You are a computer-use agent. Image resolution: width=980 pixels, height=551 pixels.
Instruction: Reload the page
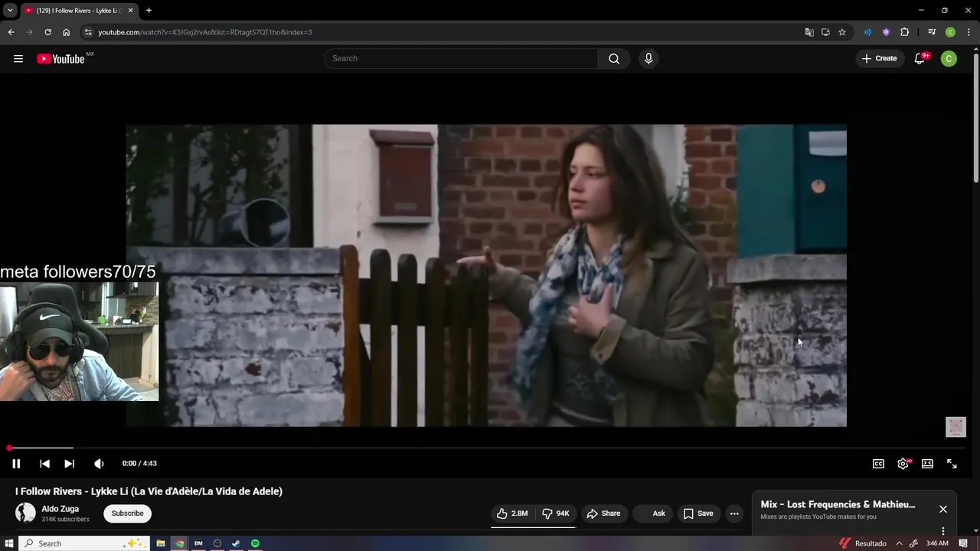click(47, 32)
